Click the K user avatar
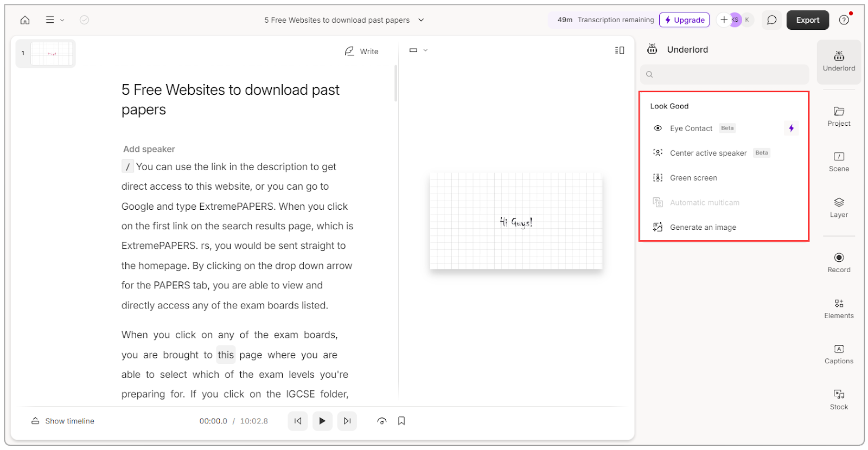 coord(747,20)
